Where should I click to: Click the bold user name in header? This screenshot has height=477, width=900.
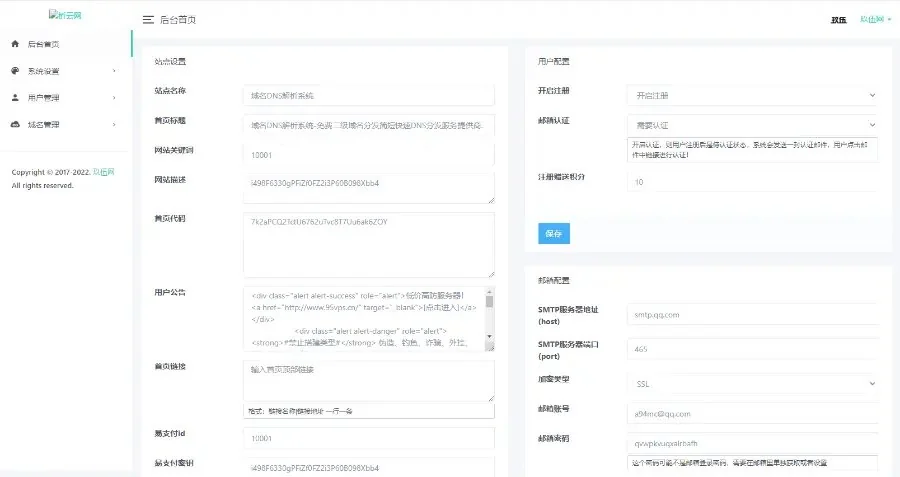click(839, 20)
